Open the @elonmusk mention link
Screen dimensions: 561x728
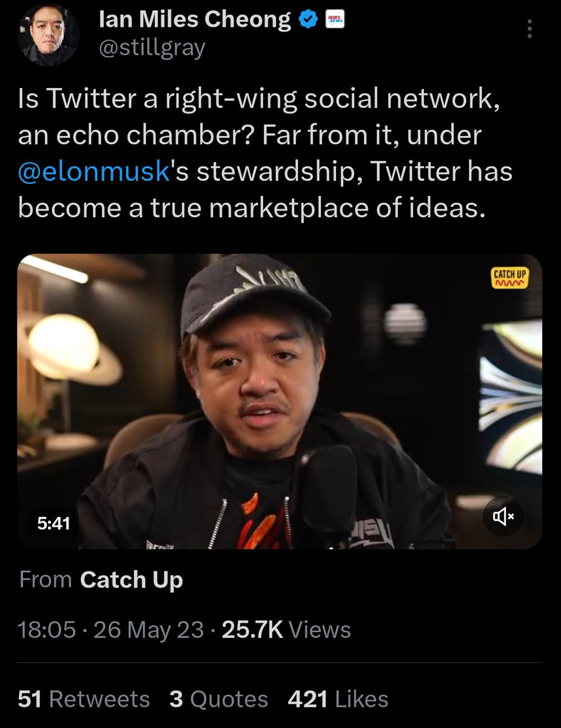coord(92,172)
